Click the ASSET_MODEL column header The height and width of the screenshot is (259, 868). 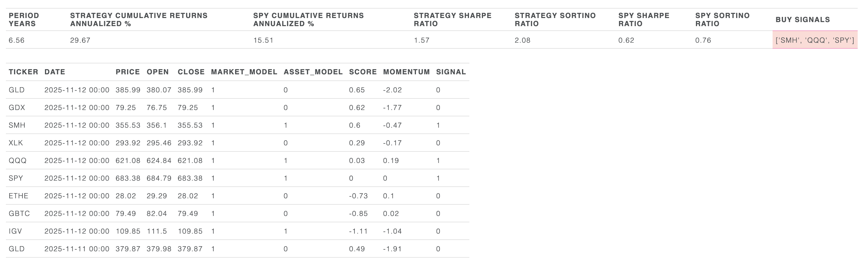tap(313, 72)
